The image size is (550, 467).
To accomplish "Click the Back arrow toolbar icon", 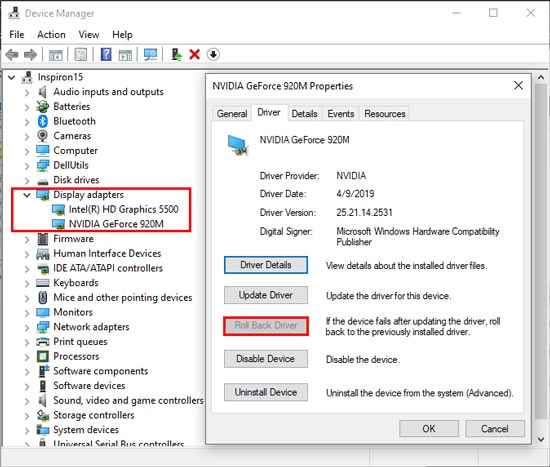I will coord(12,55).
